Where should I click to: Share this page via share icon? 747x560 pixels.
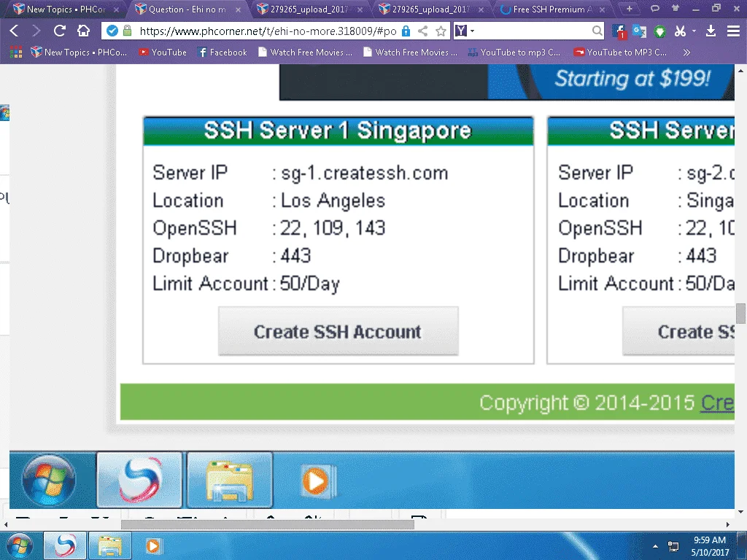coord(422,31)
